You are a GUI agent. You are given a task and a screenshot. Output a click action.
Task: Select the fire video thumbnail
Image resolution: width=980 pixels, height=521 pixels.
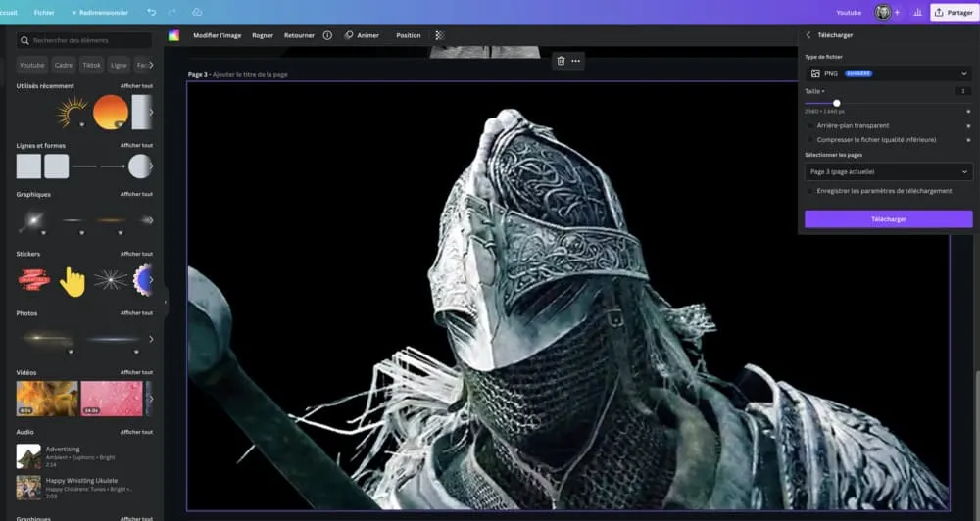click(x=47, y=399)
